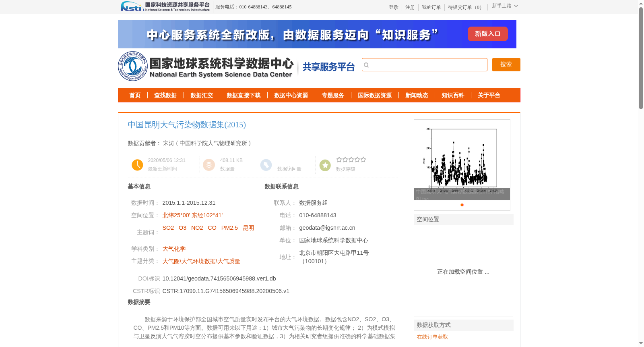Expand the 新手上路 dropdown
This screenshot has height=347, width=644.
(505, 6)
